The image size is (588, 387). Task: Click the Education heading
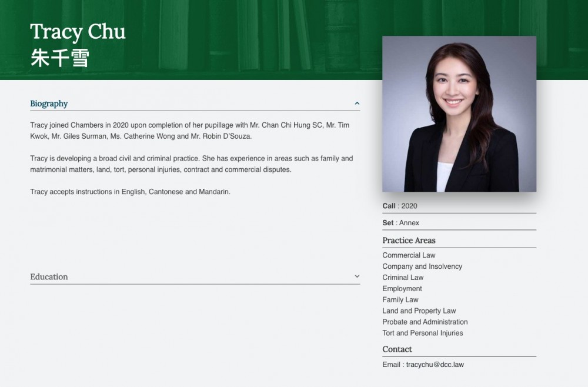pyautogui.click(x=49, y=277)
